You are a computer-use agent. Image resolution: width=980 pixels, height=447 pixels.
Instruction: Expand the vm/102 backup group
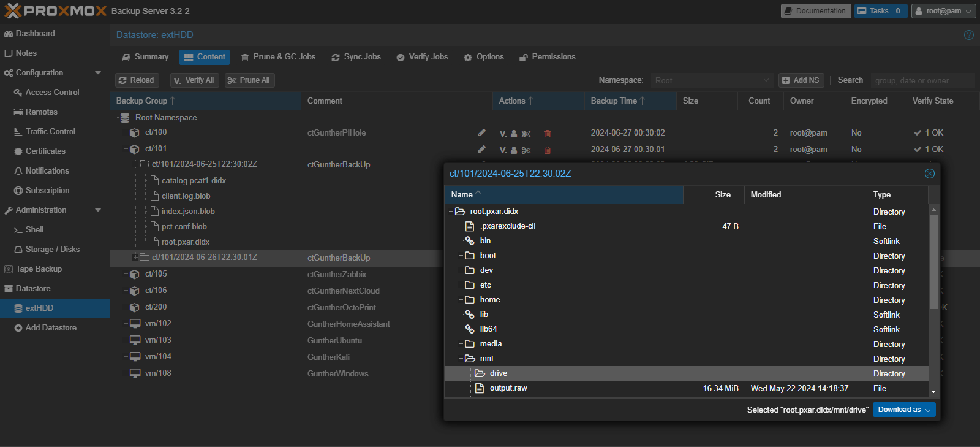pos(126,324)
